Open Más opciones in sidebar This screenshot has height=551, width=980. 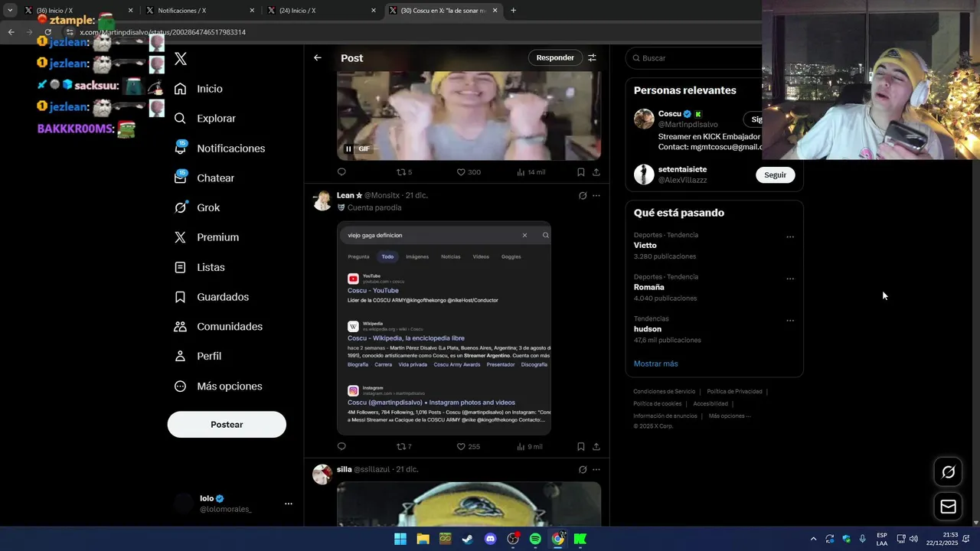coord(218,386)
